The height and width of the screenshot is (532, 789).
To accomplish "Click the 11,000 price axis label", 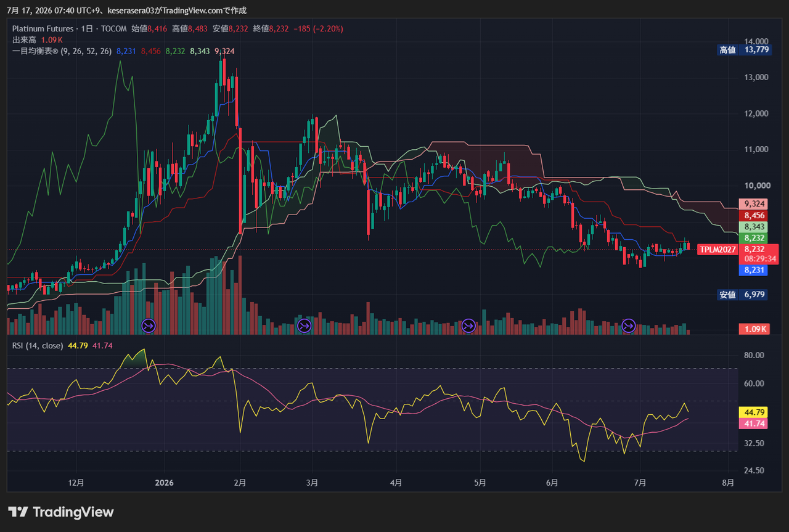I will [756, 149].
